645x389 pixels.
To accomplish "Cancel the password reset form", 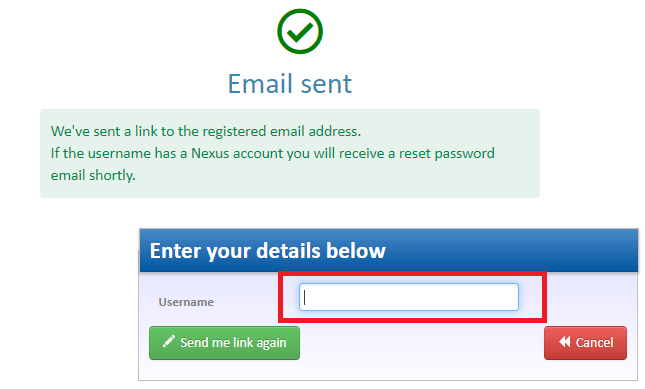I will tap(585, 343).
